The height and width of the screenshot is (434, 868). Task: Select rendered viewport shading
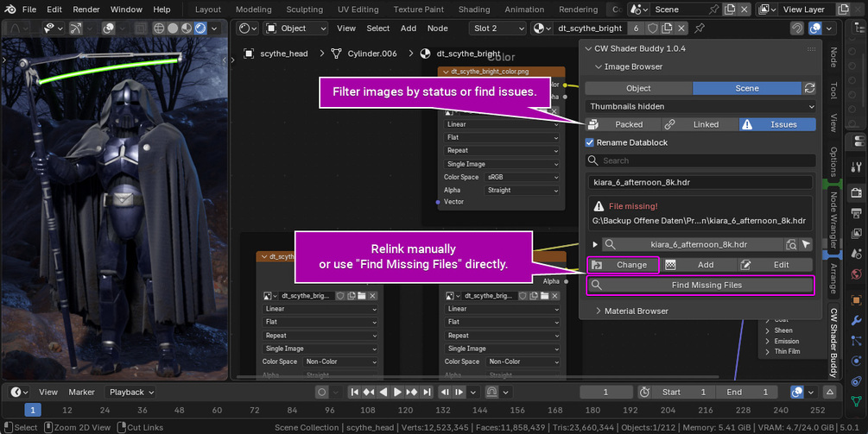coord(200,28)
